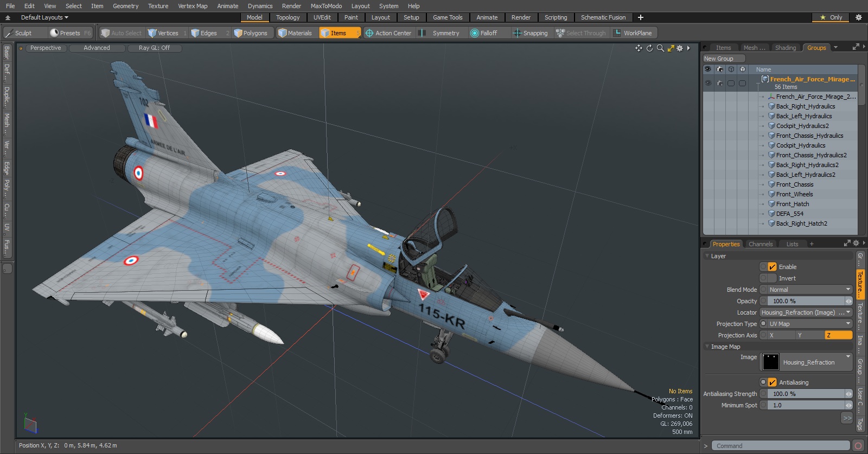
Task: Open the layout preferences gear icon
Action: (858, 17)
